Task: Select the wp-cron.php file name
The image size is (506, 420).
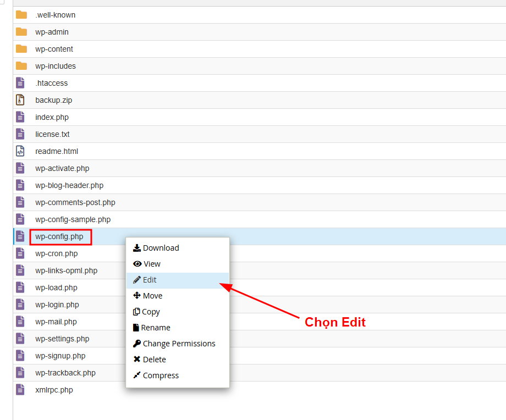Action: [57, 254]
